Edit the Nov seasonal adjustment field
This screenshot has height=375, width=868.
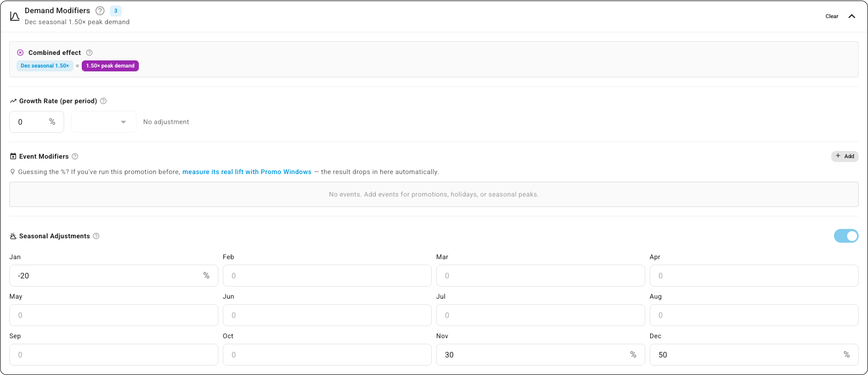pyautogui.click(x=540, y=355)
